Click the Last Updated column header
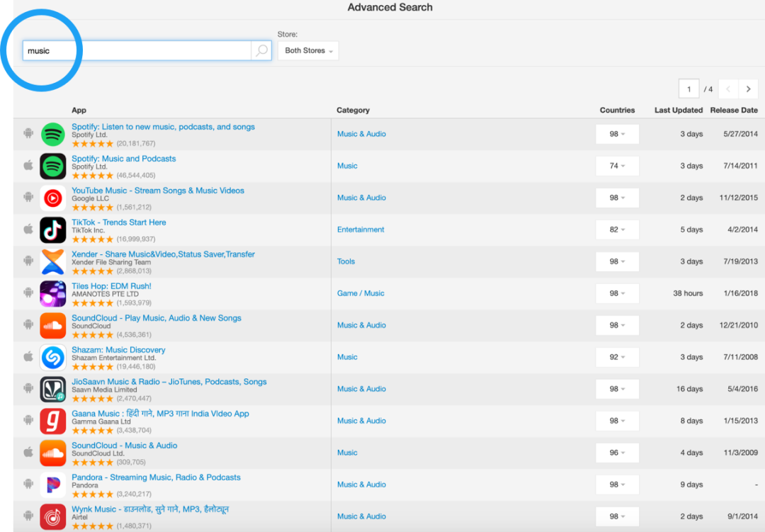This screenshot has height=532, width=765. point(678,111)
